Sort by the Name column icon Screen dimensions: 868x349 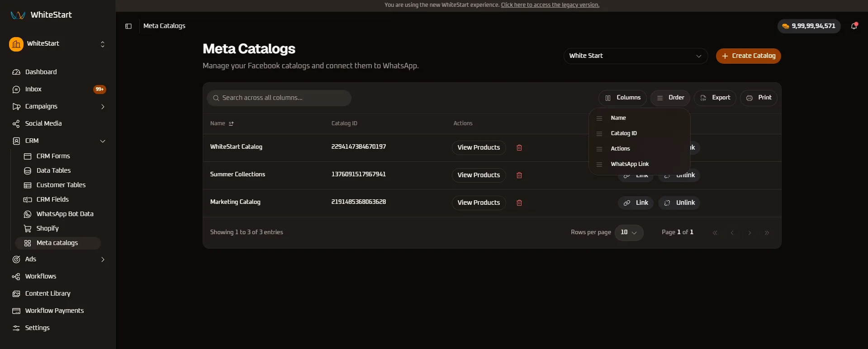click(x=231, y=123)
